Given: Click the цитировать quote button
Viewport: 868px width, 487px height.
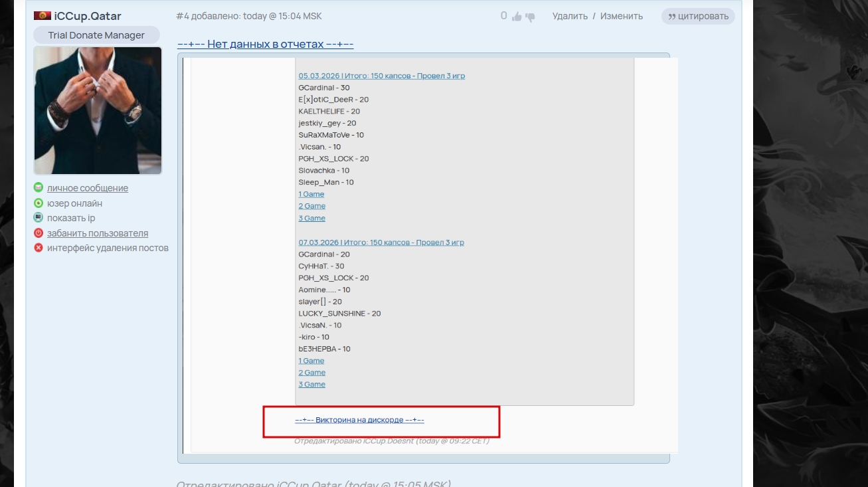Looking at the screenshot, I should [x=698, y=16].
